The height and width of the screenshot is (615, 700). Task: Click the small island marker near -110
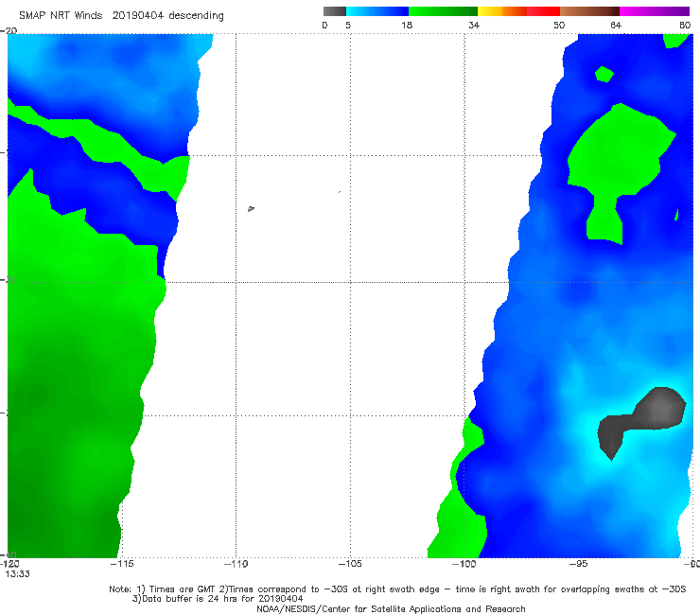(x=251, y=208)
